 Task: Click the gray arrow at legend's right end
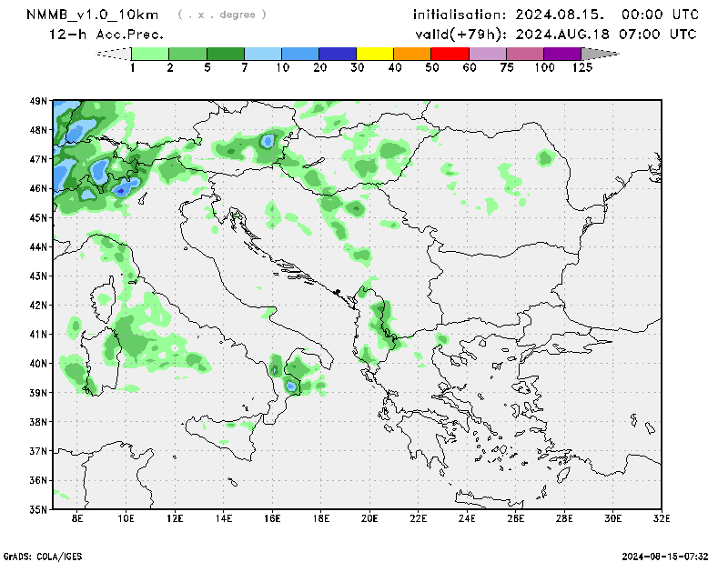pos(600,54)
